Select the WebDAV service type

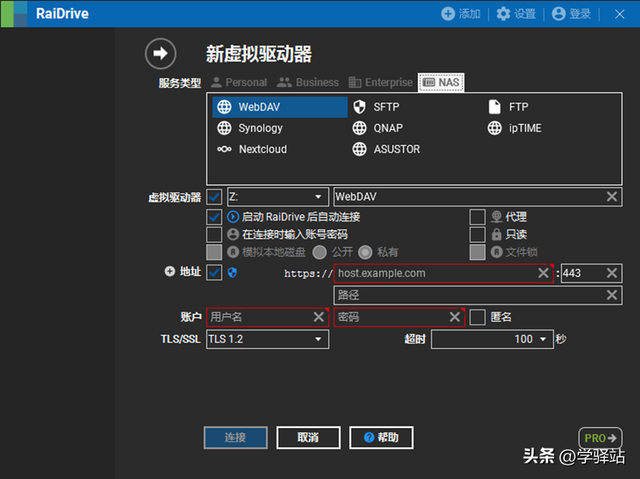[x=280, y=107]
